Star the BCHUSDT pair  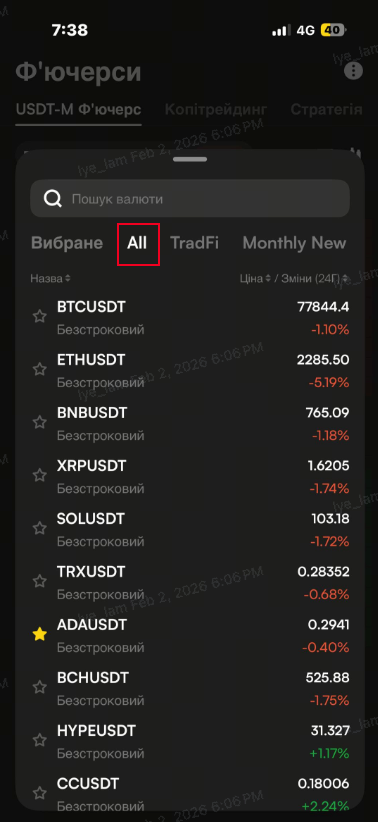pos(39,687)
